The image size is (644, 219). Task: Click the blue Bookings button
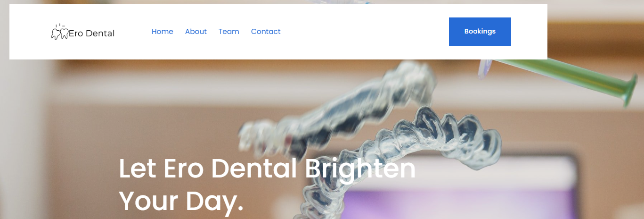[x=480, y=32]
